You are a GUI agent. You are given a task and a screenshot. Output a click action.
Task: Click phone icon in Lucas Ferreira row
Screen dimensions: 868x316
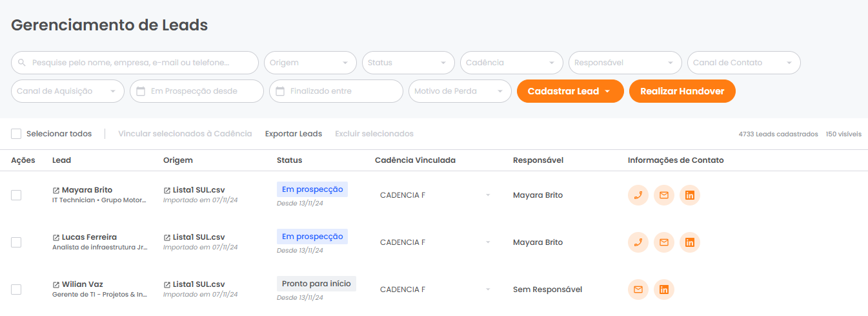pos(638,242)
